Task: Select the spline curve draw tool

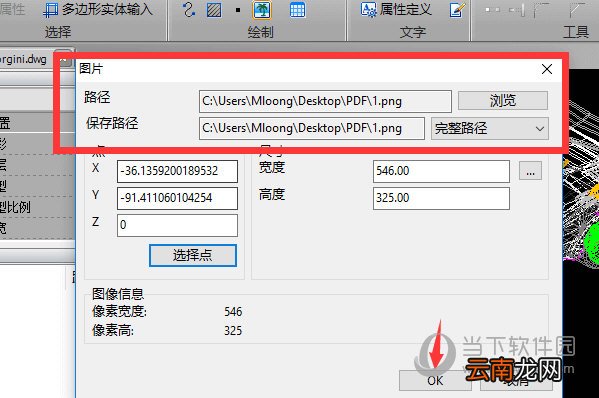Action: [x=189, y=10]
